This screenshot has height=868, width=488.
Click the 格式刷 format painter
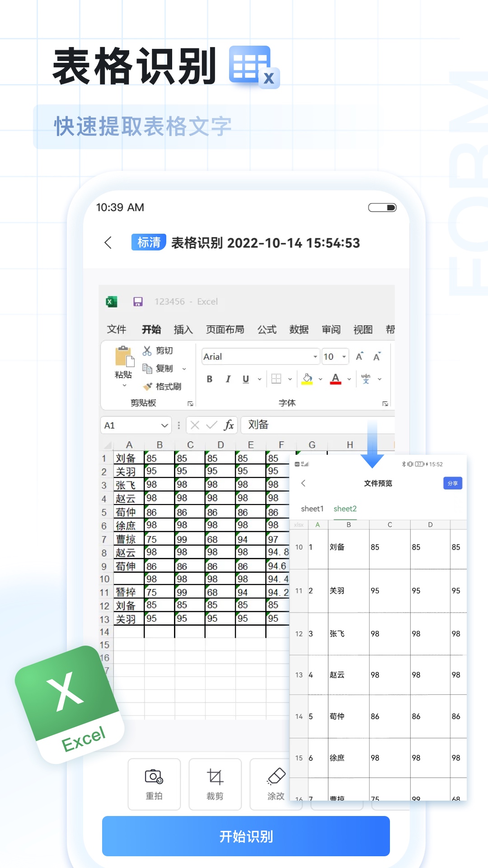(162, 387)
